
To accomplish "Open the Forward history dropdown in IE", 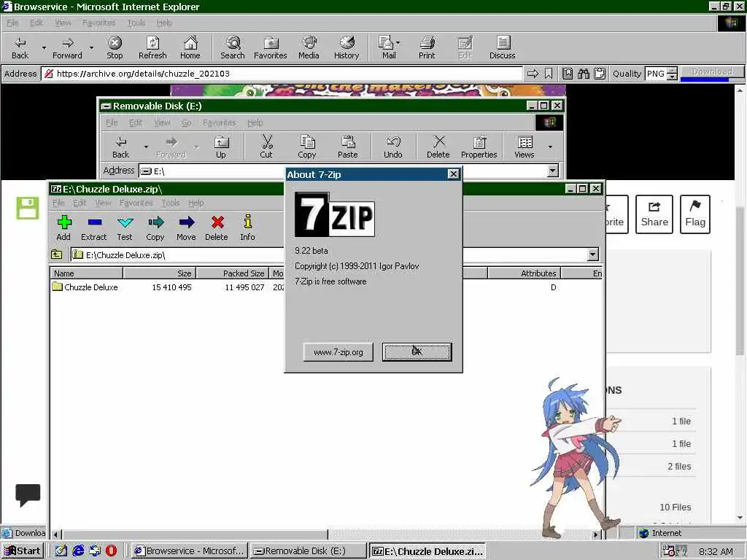I will [x=91, y=47].
